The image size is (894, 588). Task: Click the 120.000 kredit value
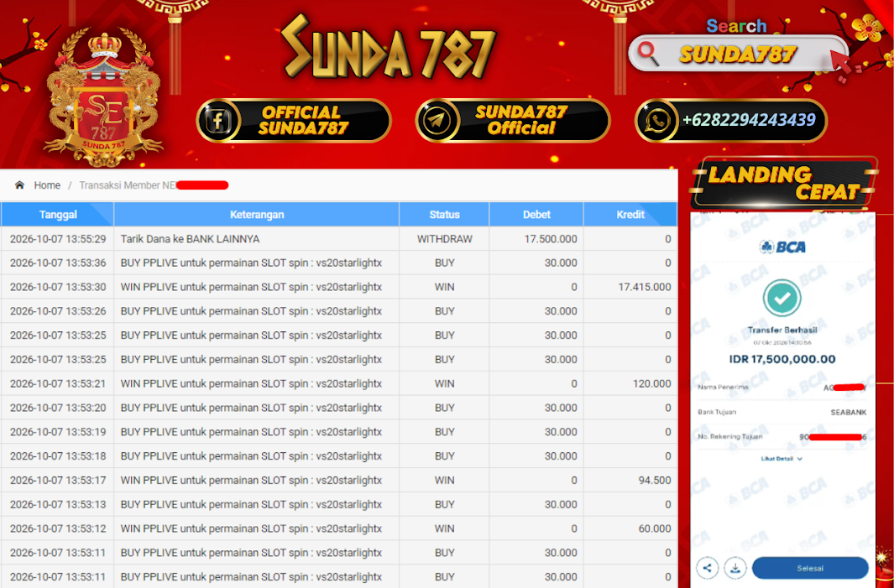coord(651,383)
